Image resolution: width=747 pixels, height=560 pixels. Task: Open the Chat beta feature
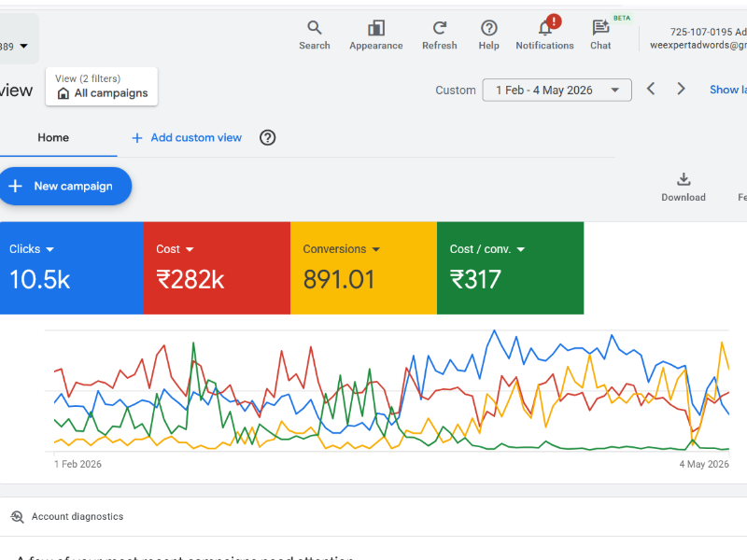pyautogui.click(x=600, y=35)
